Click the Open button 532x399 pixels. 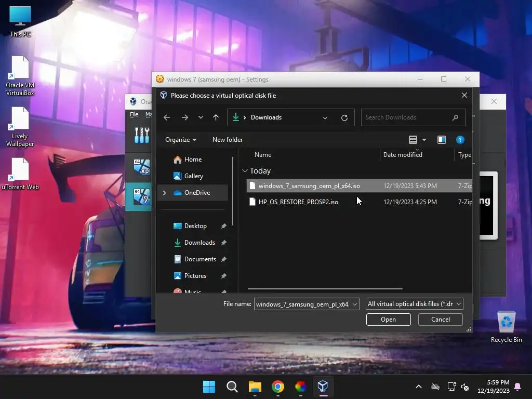point(388,320)
